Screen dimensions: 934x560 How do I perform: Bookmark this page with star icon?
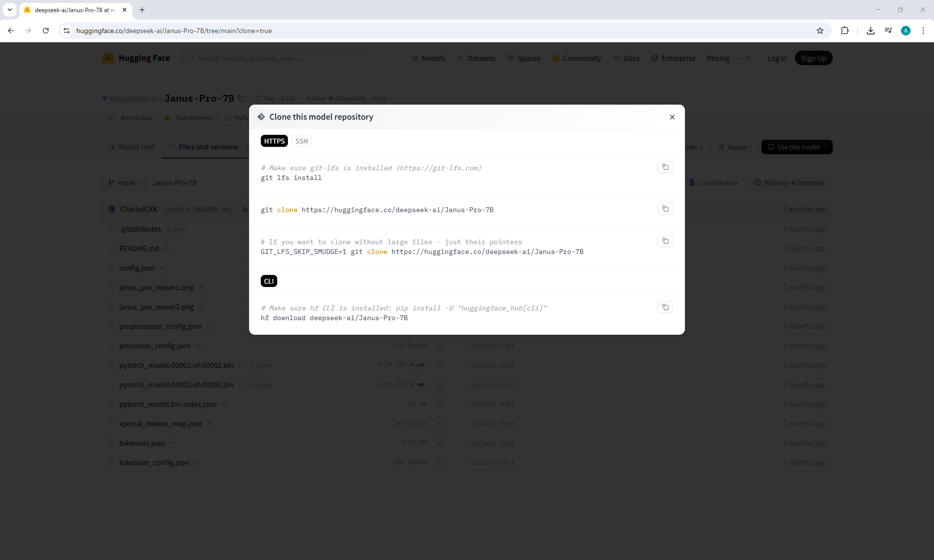(x=820, y=31)
